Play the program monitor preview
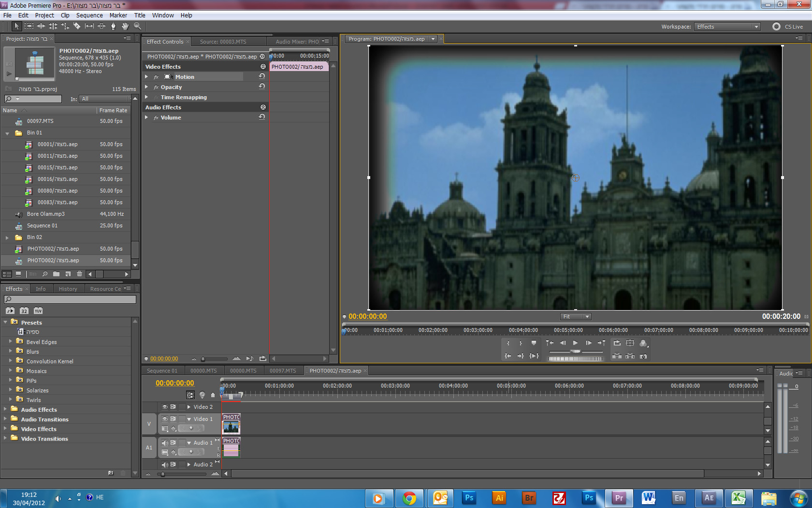 point(575,343)
